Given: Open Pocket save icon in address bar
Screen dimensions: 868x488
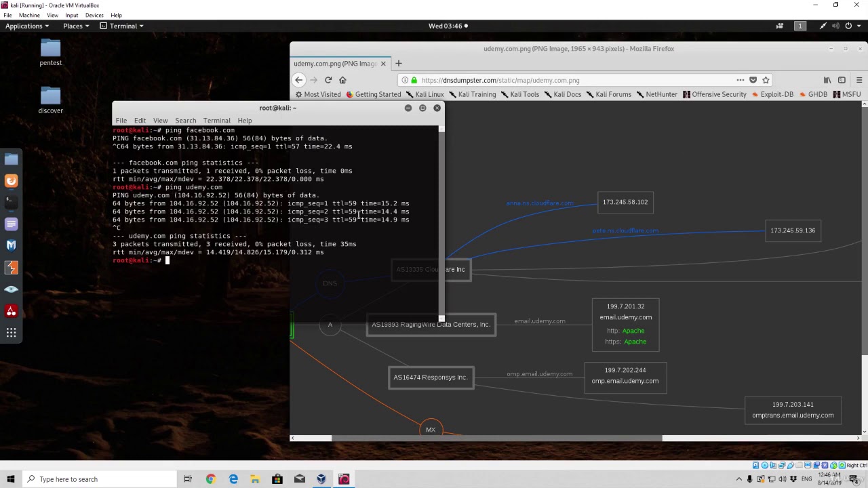Looking at the screenshot, I should 753,80.
